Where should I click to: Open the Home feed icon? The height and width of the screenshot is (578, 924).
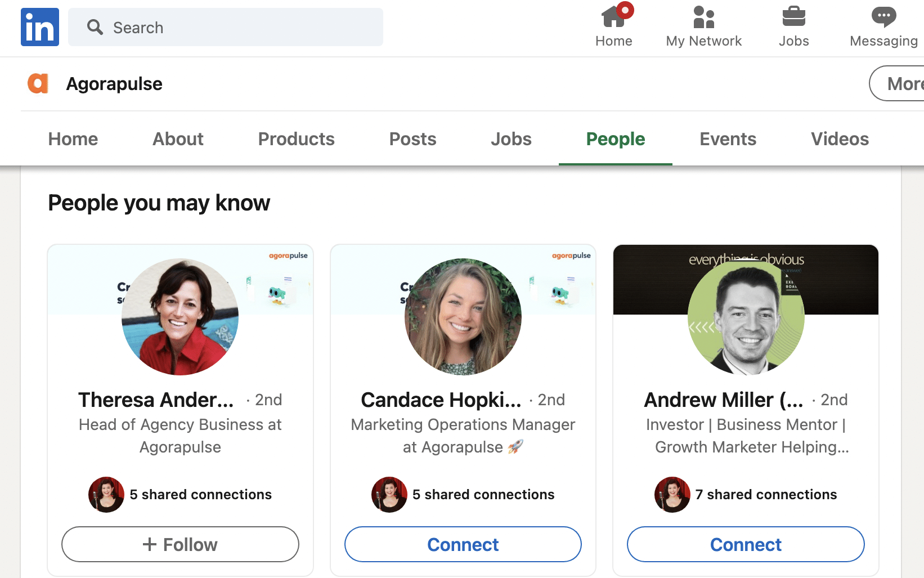tap(613, 17)
